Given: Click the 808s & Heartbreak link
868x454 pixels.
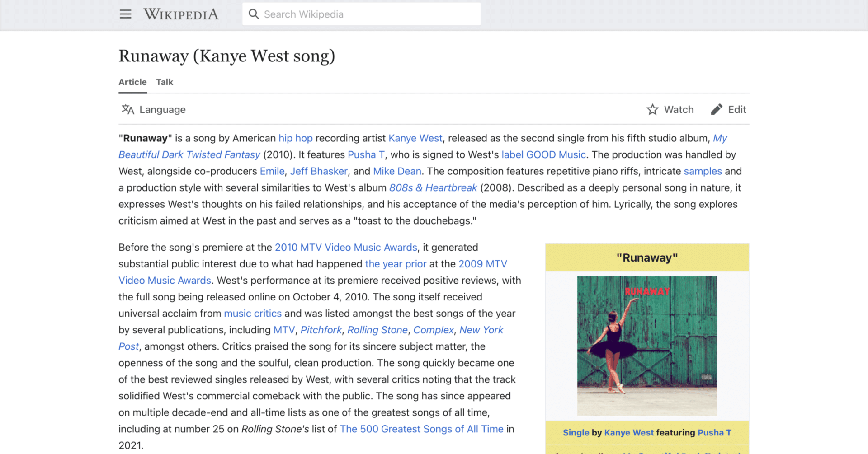Looking at the screenshot, I should coord(433,187).
